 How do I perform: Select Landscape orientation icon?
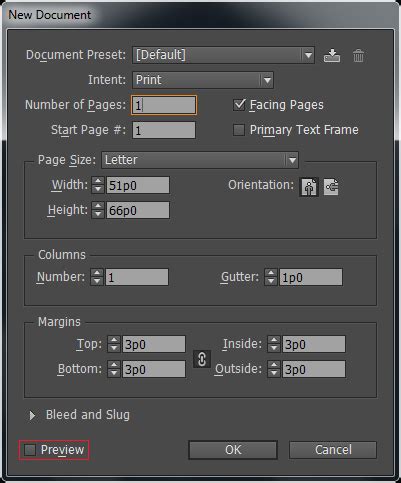tap(331, 187)
